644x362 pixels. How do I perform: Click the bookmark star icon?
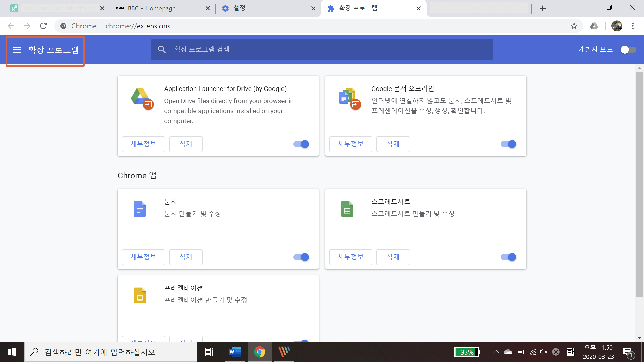[574, 26]
